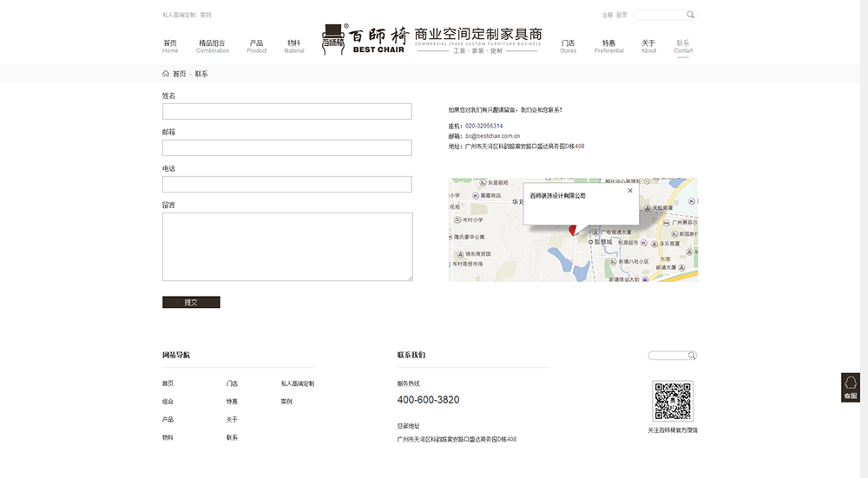The height and width of the screenshot is (478, 868).
Task: Click the hotline number 400-600-3820
Action: click(428, 400)
